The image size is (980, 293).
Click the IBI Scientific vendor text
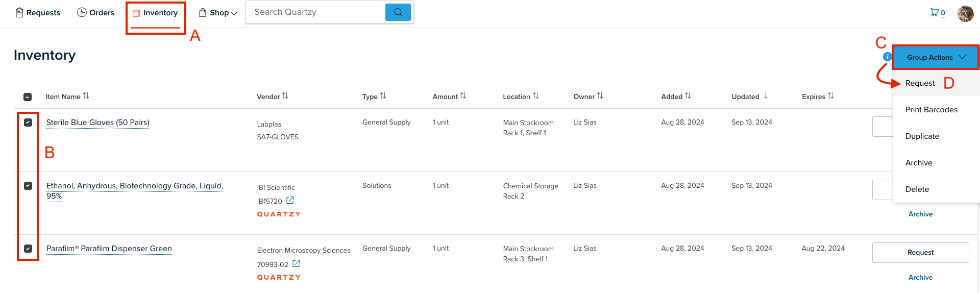coord(276,188)
